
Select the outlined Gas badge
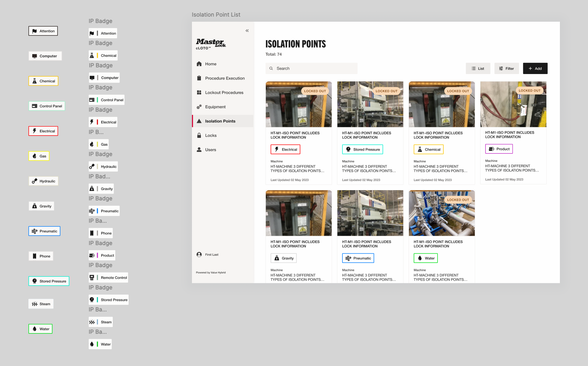(39, 156)
